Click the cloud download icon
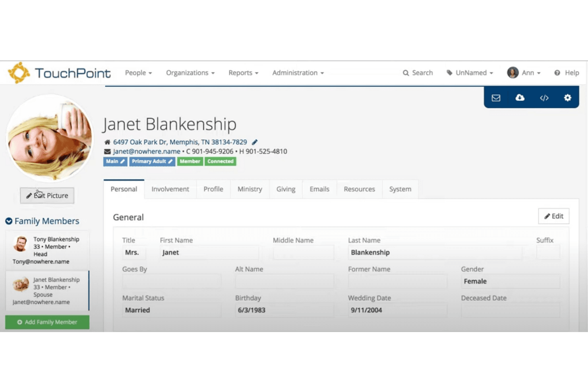The image size is (588, 392). tap(520, 98)
